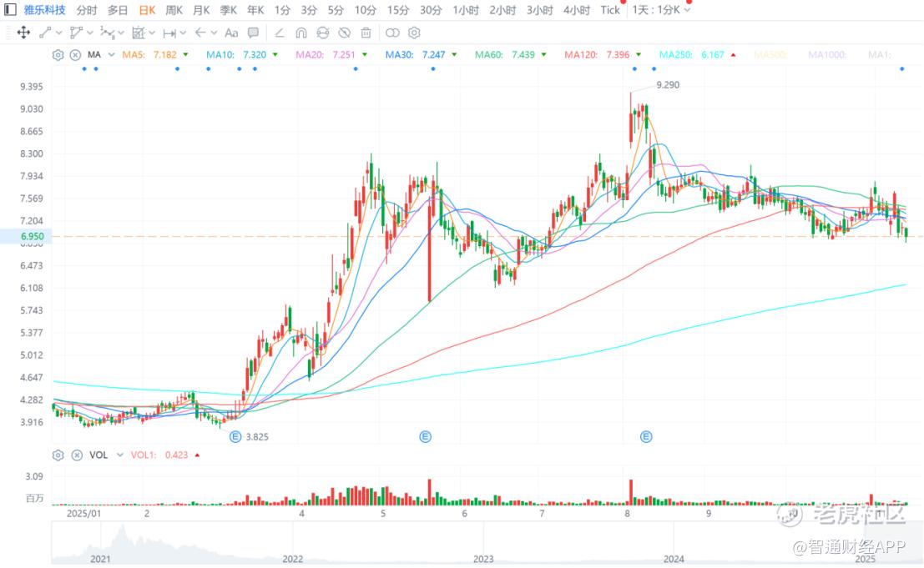Select the 5分 interval

pyautogui.click(x=336, y=10)
